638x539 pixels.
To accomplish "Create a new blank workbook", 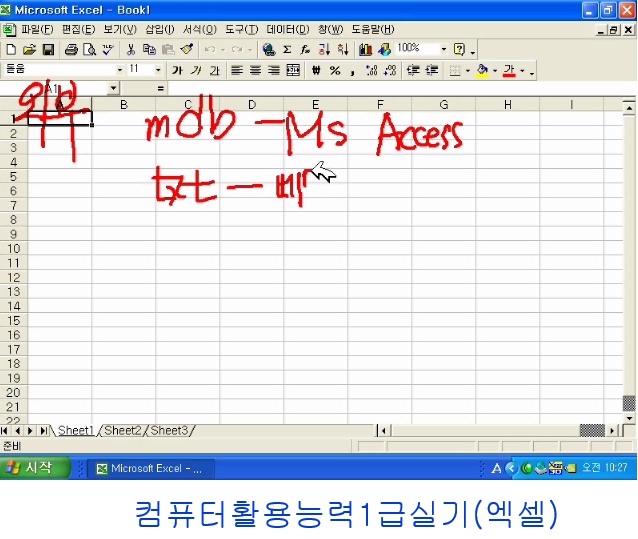I will point(11,50).
